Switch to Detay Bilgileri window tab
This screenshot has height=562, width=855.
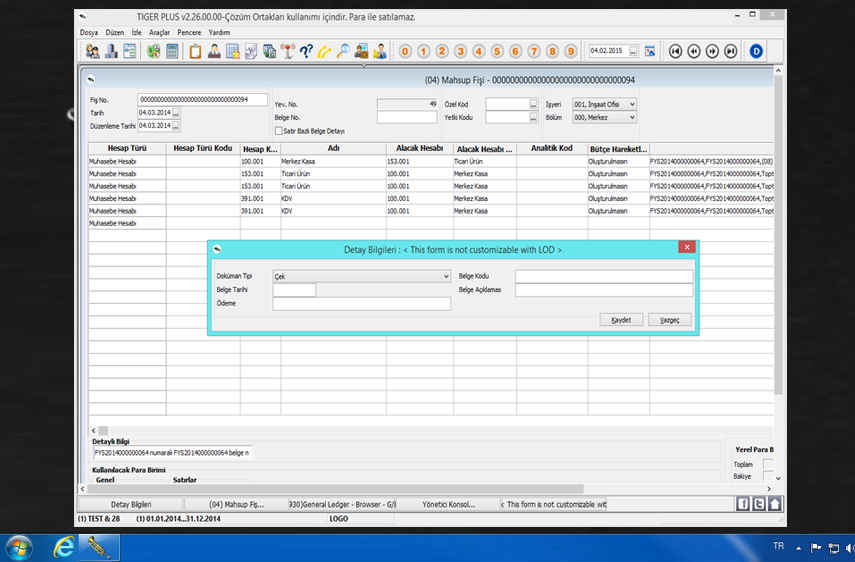[x=131, y=504]
